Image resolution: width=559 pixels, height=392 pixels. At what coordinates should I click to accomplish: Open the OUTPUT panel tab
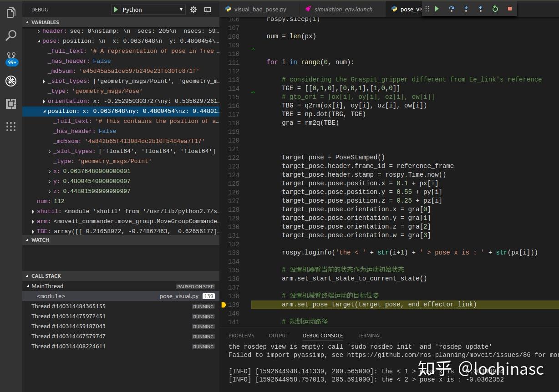[279, 336]
